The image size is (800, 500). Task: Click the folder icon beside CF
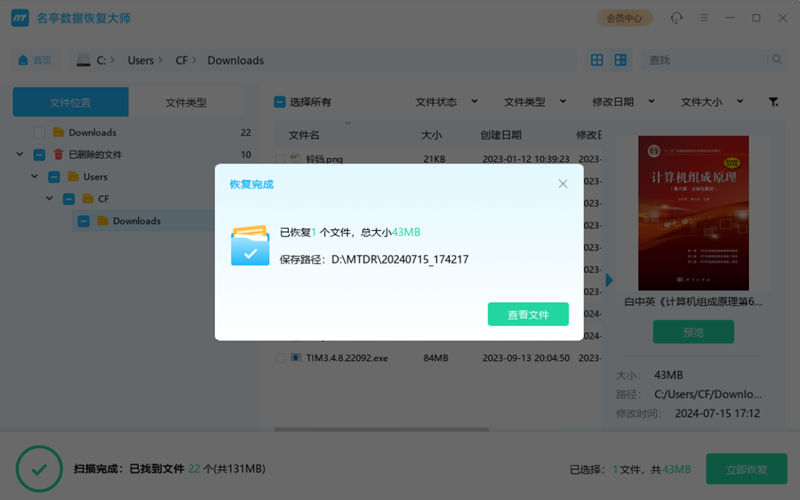88,198
